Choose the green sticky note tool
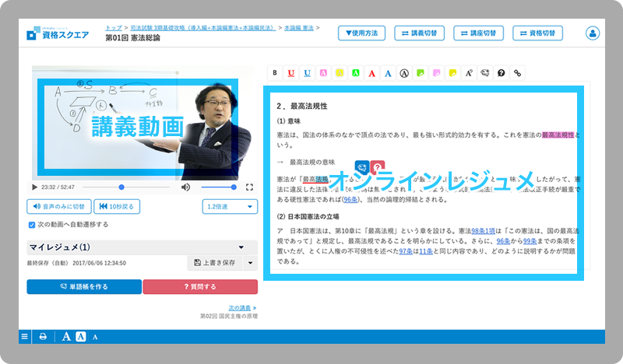This screenshot has height=364, width=623. coord(420,72)
